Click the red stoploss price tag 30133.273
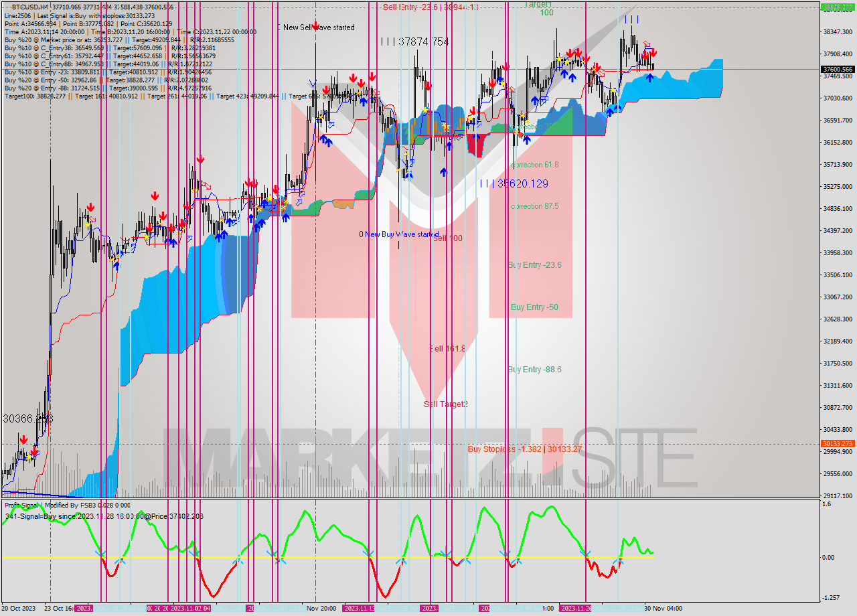This screenshot has height=616, width=857. [838, 444]
